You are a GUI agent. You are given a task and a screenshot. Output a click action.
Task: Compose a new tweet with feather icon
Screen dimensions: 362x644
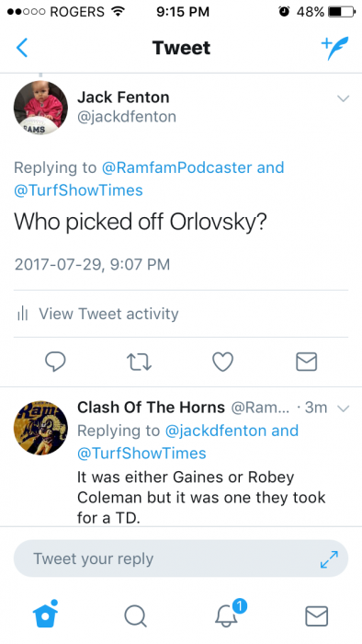coord(335,48)
